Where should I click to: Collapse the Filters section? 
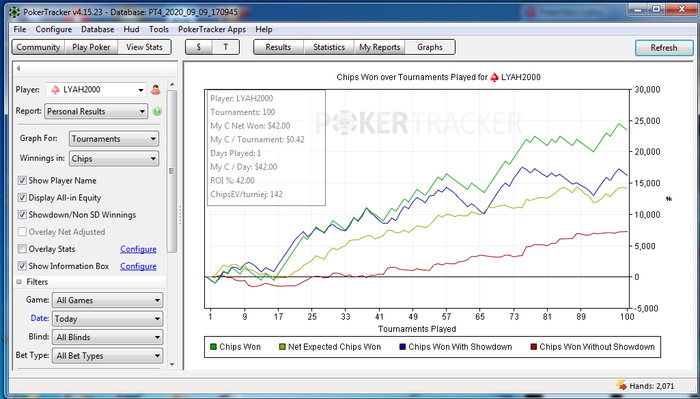(x=19, y=282)
